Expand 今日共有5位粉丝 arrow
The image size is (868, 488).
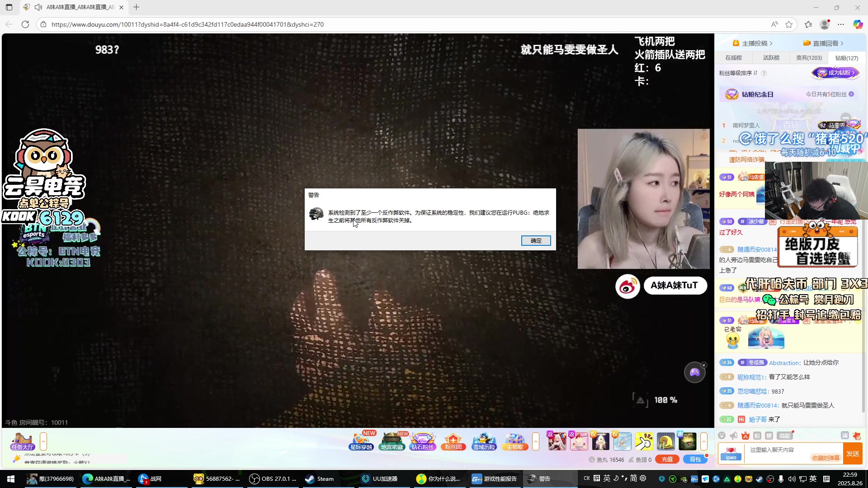851,94
